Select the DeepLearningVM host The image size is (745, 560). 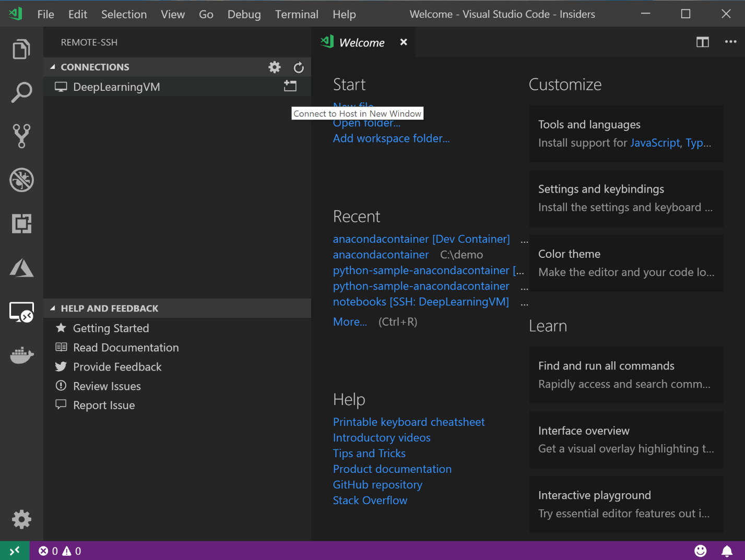point(116,87)
